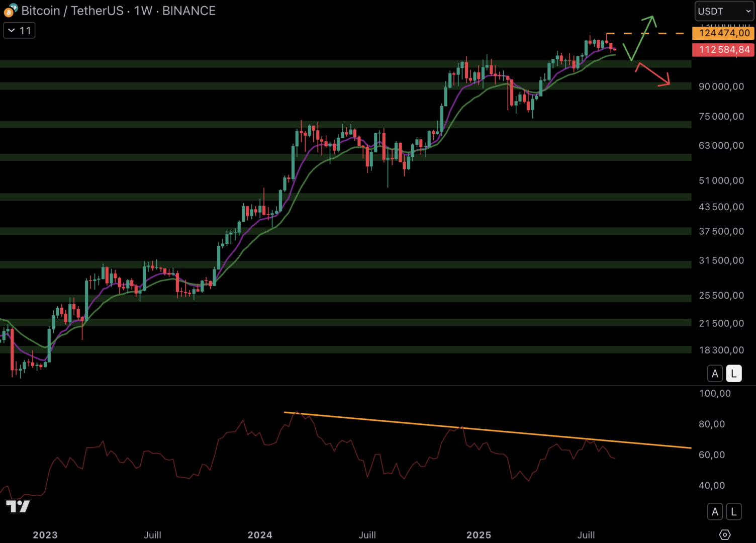This screenshot has width=756, height=543.
Task: Open the TradingView logo at bottom left
Action: coord(18,506)
